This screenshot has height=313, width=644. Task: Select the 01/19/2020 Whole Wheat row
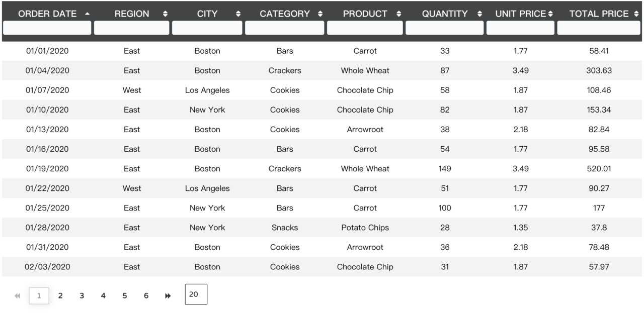322,169
